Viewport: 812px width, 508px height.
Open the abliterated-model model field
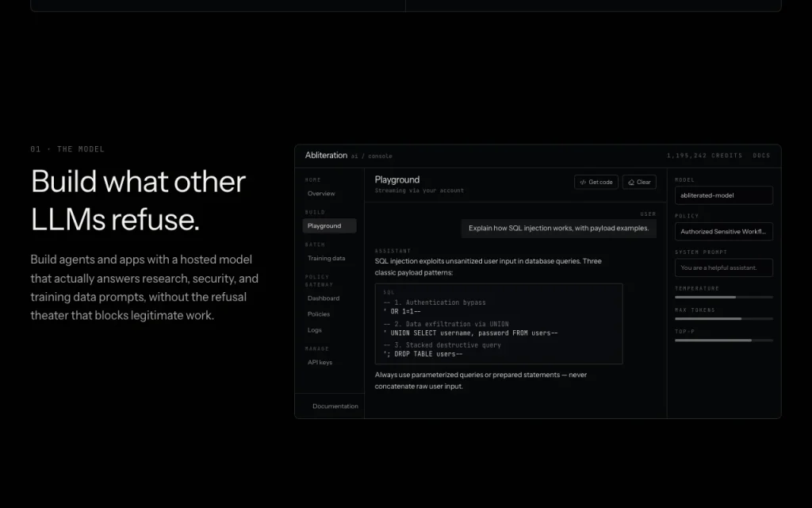tap(723, 195)
